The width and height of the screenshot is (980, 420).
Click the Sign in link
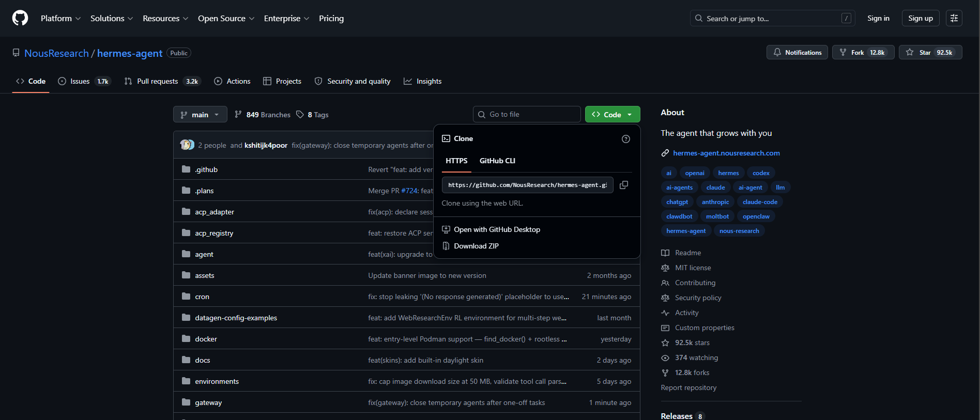[x=878, y=18]
